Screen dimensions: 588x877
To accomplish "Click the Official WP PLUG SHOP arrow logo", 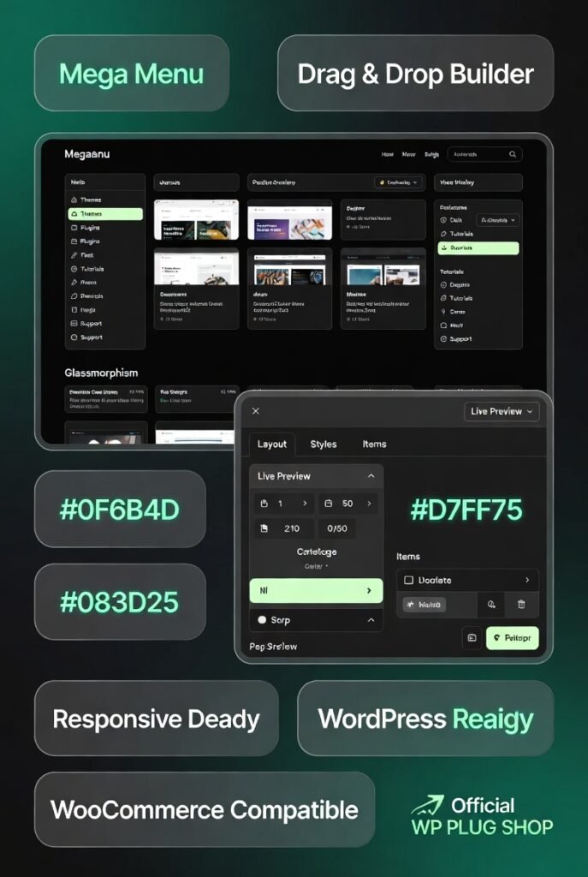I will (428, 805).
